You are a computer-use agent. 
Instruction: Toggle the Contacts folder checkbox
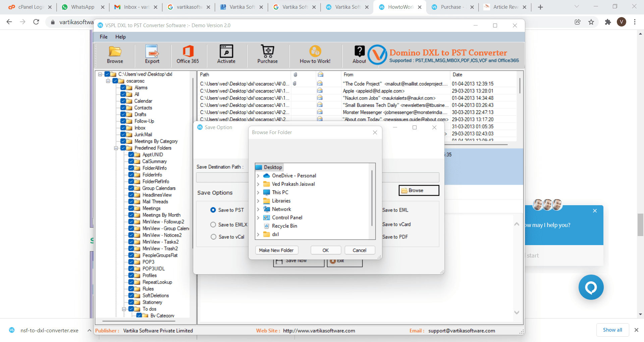click(123, 108)
